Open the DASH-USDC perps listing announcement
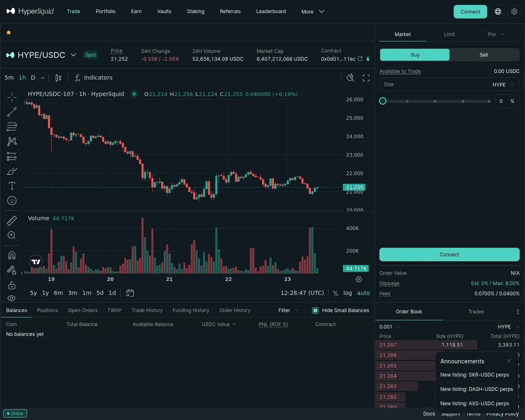The image size is (525, 420). click(x=477, y=389)
